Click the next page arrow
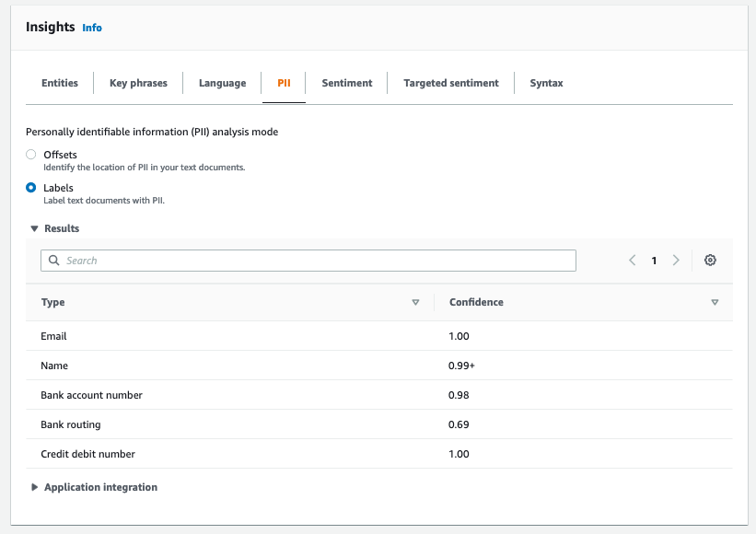The width and height of the screenshot is (756, 534). 676,261
